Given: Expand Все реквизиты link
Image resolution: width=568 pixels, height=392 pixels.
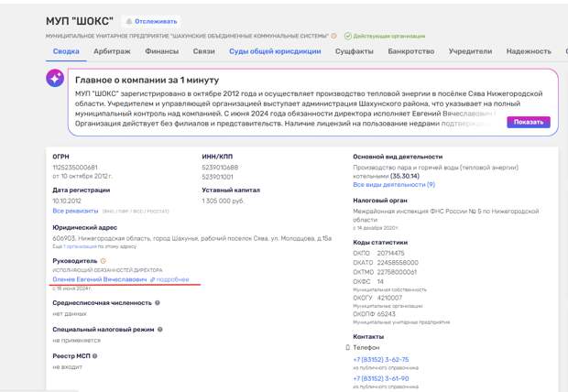Looking at the screenshot, I should coord(75,210).
